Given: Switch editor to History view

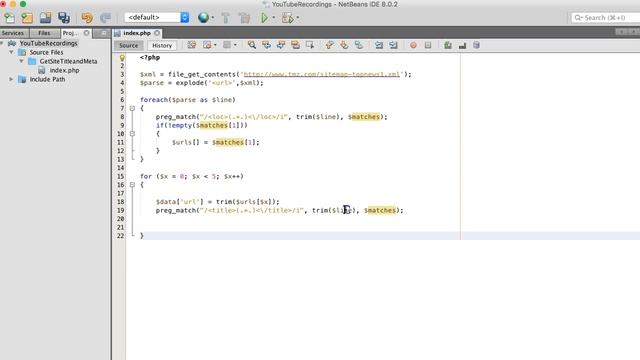Looking at the screenshot, I should pyautogui.click(x=162, y=46).
